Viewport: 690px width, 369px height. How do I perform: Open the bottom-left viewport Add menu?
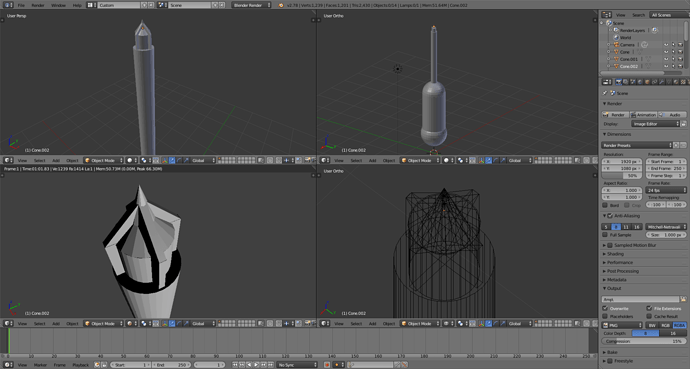coord(56,324)
